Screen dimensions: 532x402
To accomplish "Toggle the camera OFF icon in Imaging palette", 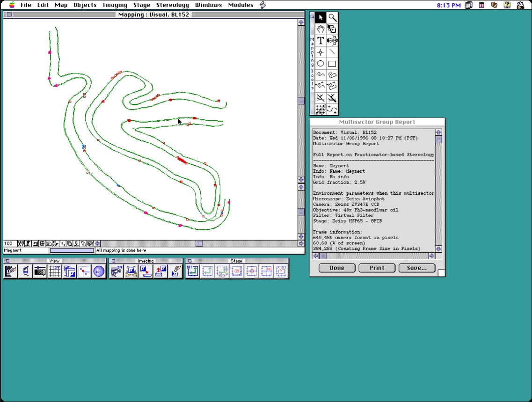I will point(116,271).
